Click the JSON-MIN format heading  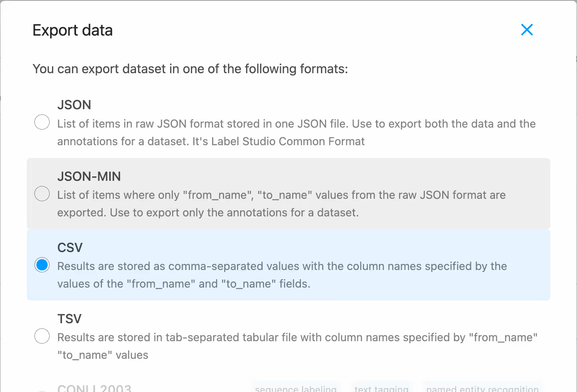pyautogui.click(x=89, y=176)
